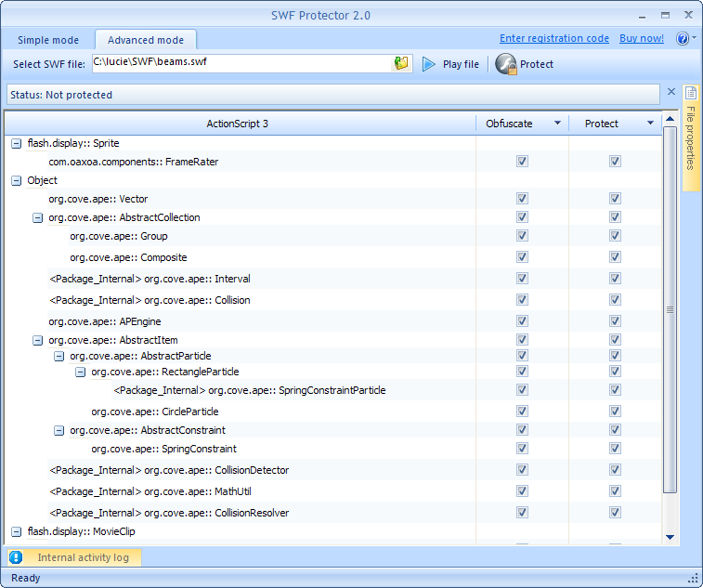This screenshot has width=703, height=588.
Task: Click the Obfuscate column header text
Action: 509,124
